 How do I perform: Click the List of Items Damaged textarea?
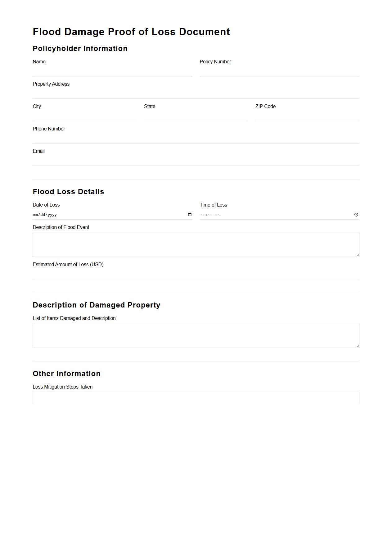coord(196,335)
